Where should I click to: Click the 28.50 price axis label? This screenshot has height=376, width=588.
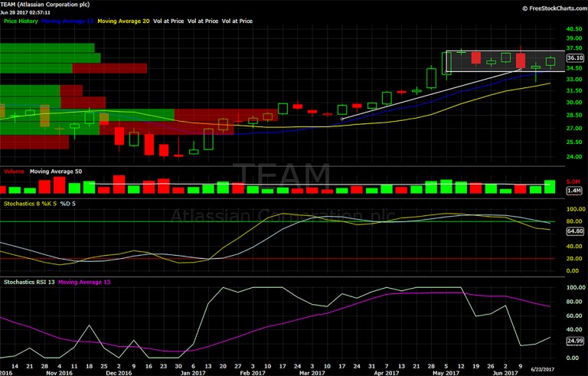(x=574, y=115)
